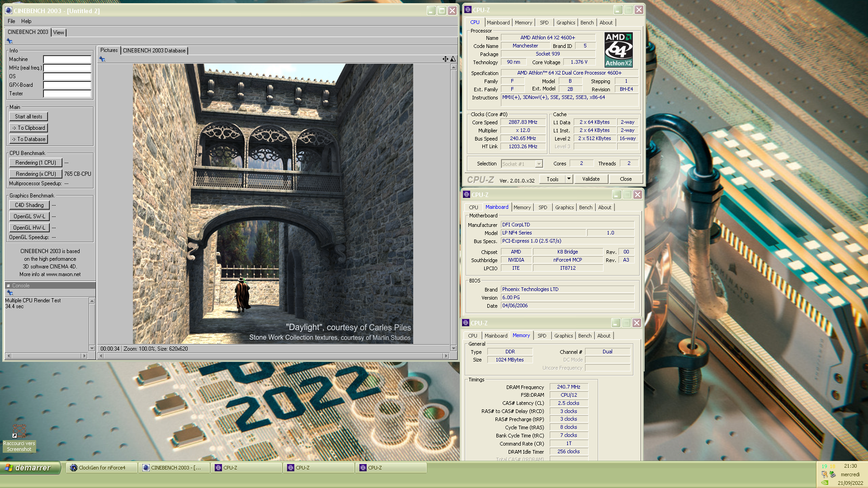Click the taskbar clock 21:30
The width and height of the screenshot is (868, 488).
click(x=850, y=466)
